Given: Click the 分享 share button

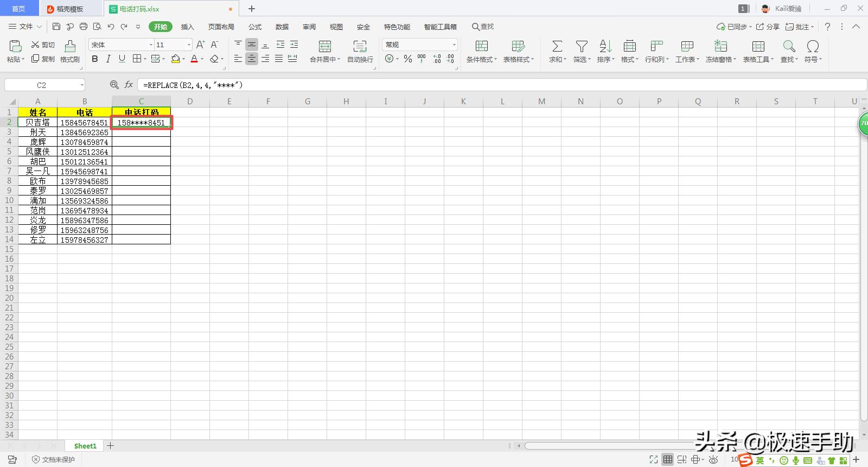Looking at the screenshot, I should point(768,27).
